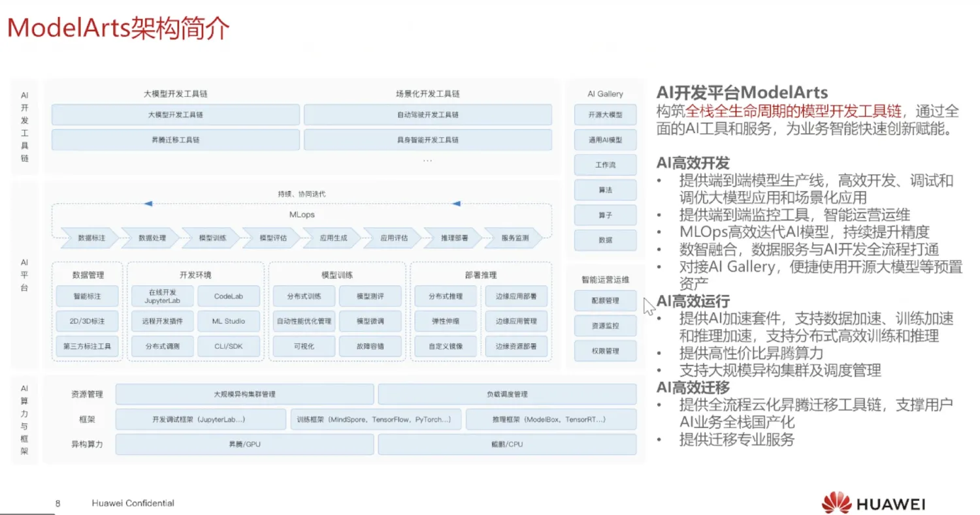Select 开源大模型 in AI Gallery
980x515 pixels.
coord(606,116)
